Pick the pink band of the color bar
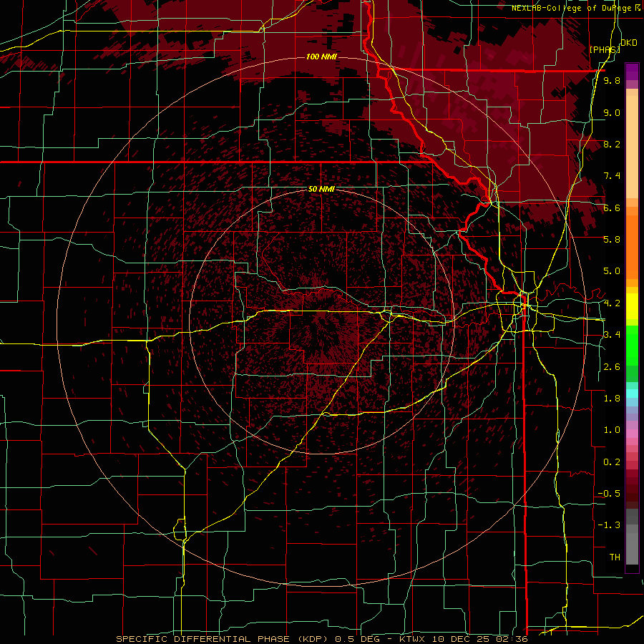The width and height of the screenshot is (644, 644). 632,434
